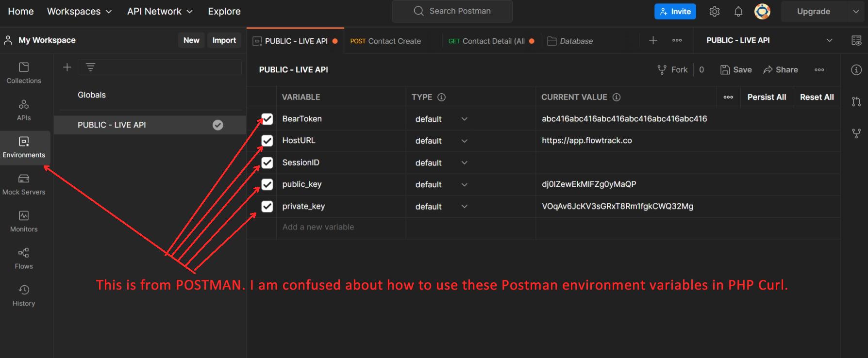Screen dimensions: 868x358
Task: Expand the Workspaces menu
Action: 79,11
